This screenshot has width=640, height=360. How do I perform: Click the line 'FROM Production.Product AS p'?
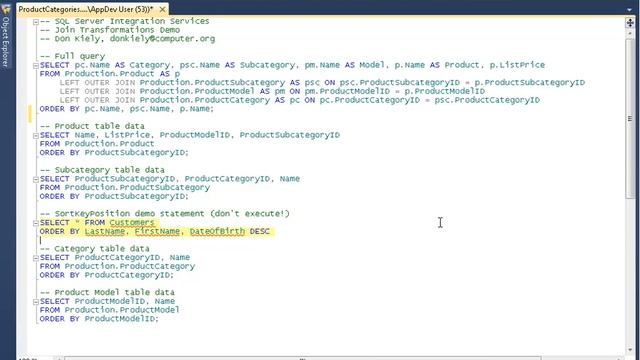coord(110,74)
